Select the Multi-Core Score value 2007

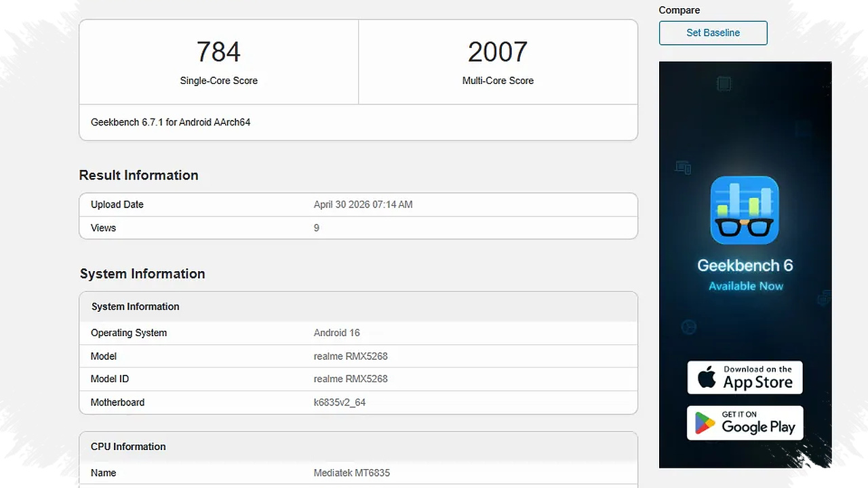click(x=498, y=52)
